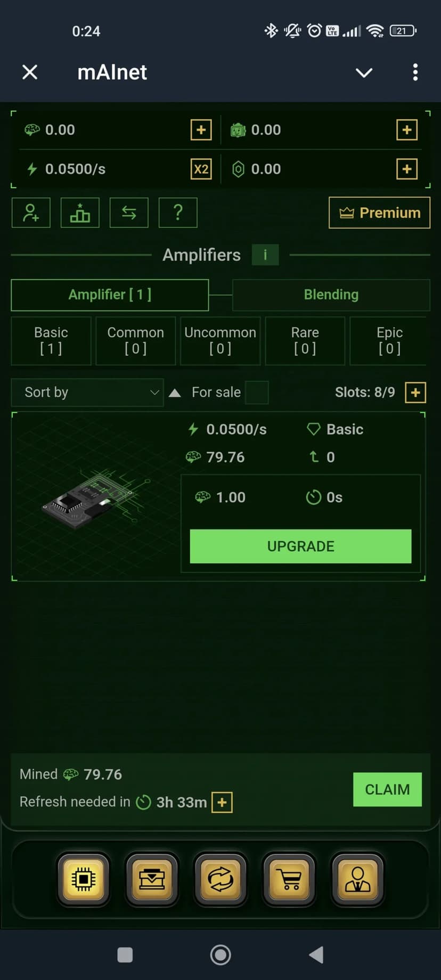Open the help question mark icon
The image size is (441, 980).
click(178, 213)
